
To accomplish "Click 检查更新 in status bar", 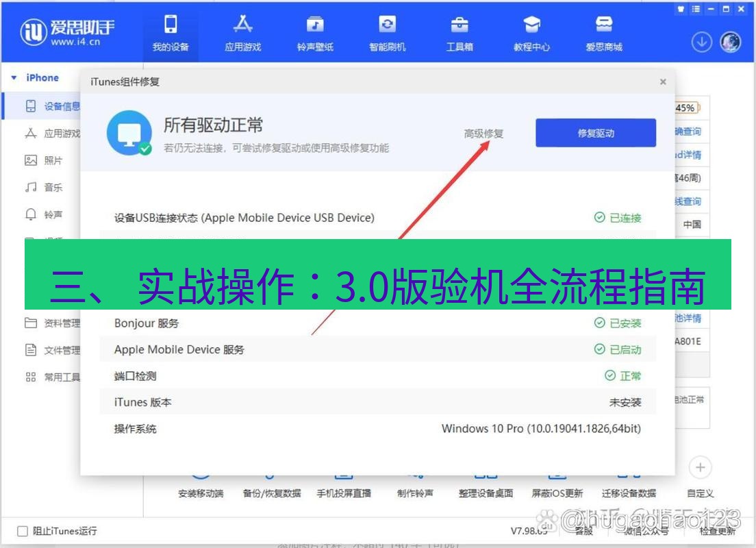I will click(x=718, y=531).
